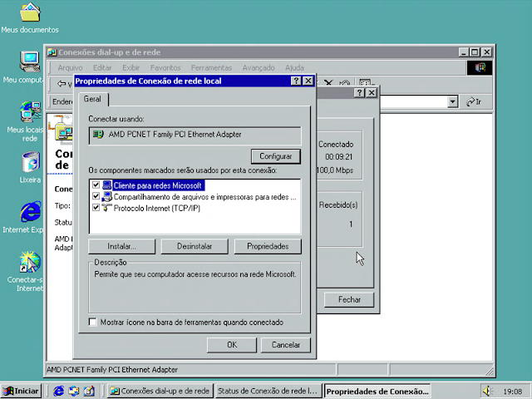Click the Instalar... button
Image resolution: width=532 pixels, height=399 pixels.
[x=121, y=246]
